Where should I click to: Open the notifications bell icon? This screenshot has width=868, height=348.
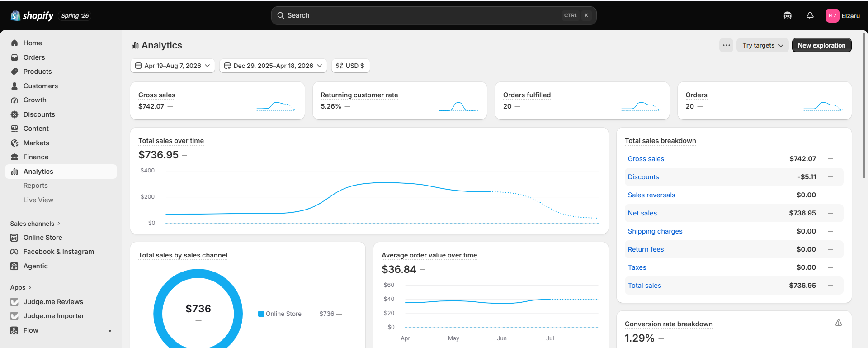pos(810,16)
